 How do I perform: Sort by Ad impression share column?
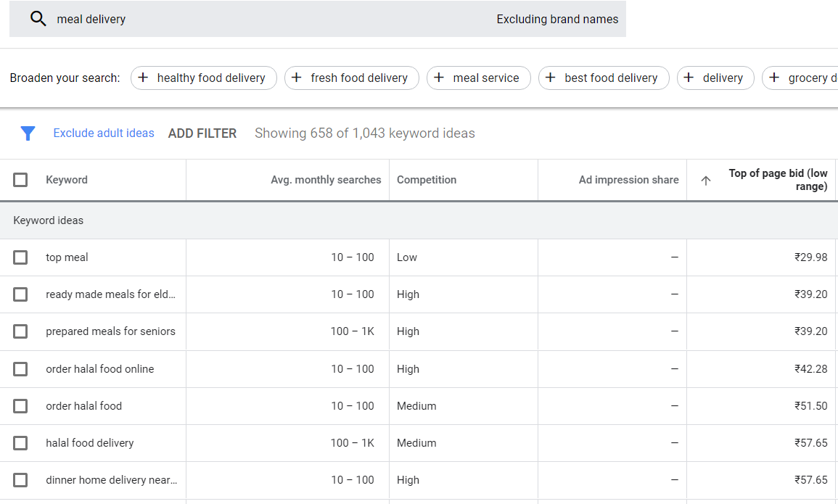click(x=628, y=180)
